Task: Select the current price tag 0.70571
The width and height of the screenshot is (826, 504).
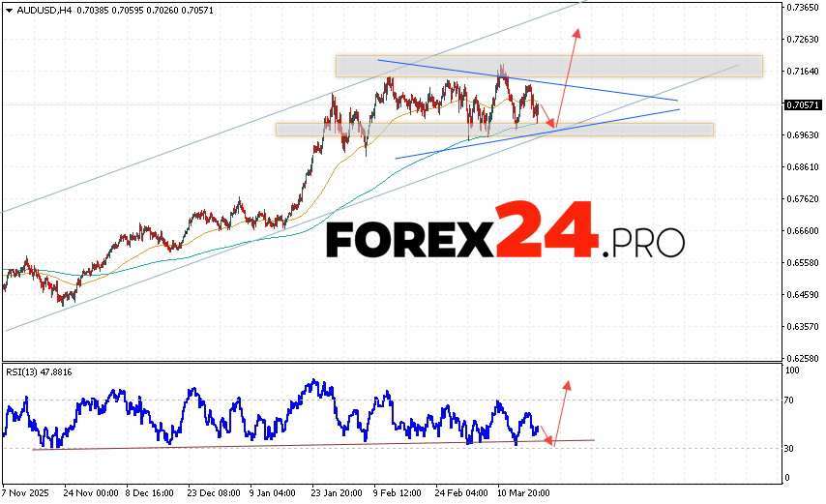Action: point(803,104)
